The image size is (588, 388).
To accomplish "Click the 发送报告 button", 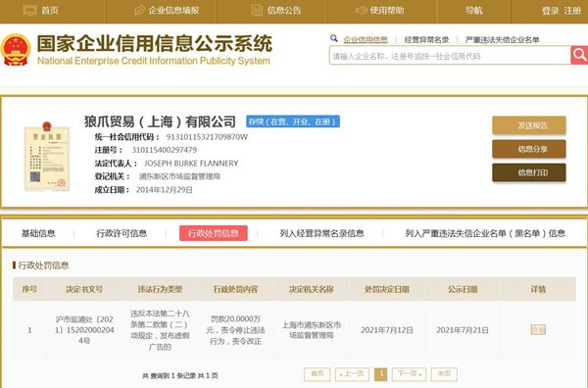I will [x=529, y=125].
